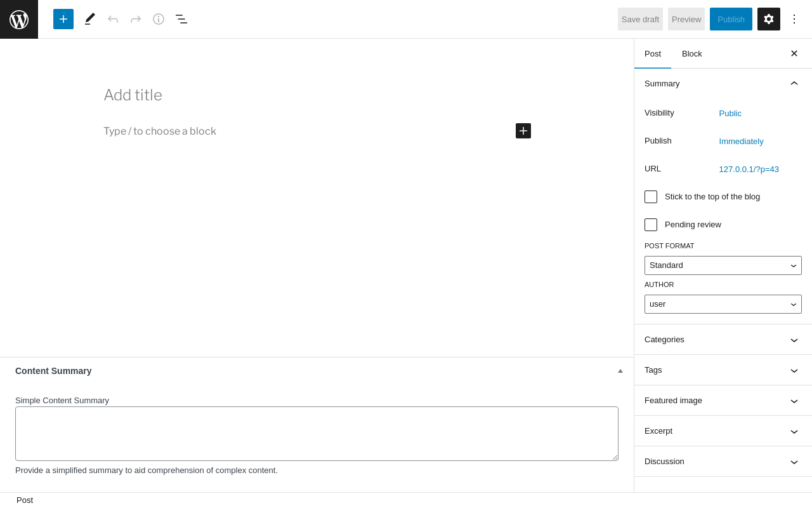Click the Save draft button
The width and height of the screenshot is (812, 508).
point(640,19)
